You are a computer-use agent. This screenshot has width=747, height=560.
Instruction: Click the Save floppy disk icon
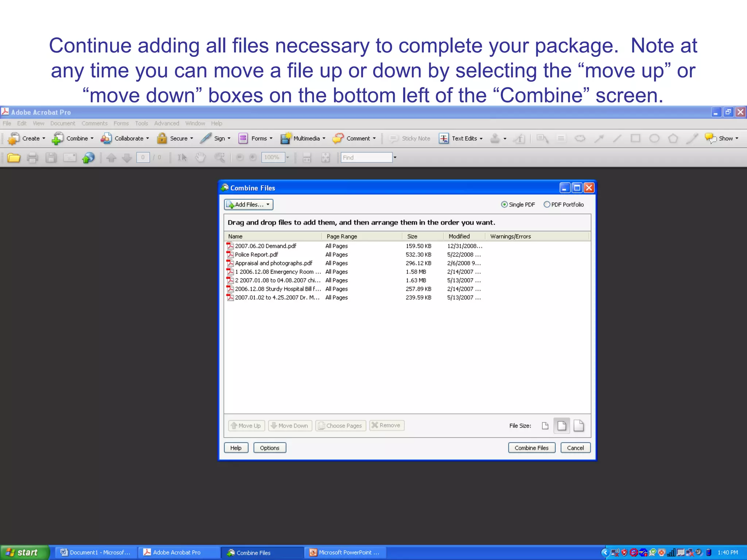click(x=51, y=157)
